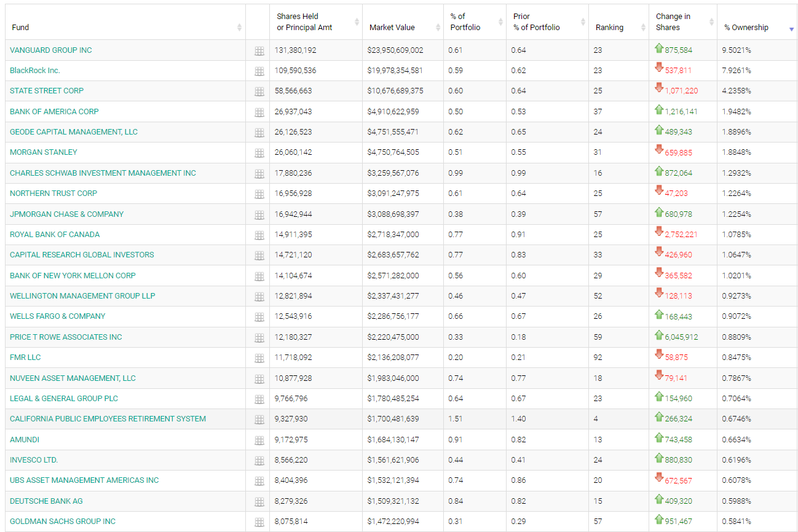Viewport: 798px width, 532px height.
Task: Click grid icon in WELLS FARGO & COMPANY row
Action: tap(259, 317)
